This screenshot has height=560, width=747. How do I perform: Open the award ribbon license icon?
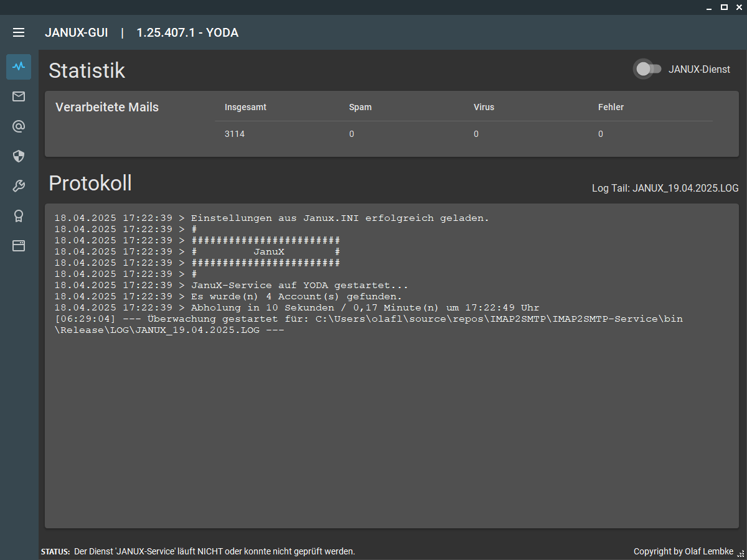click(x=19, y=216)
